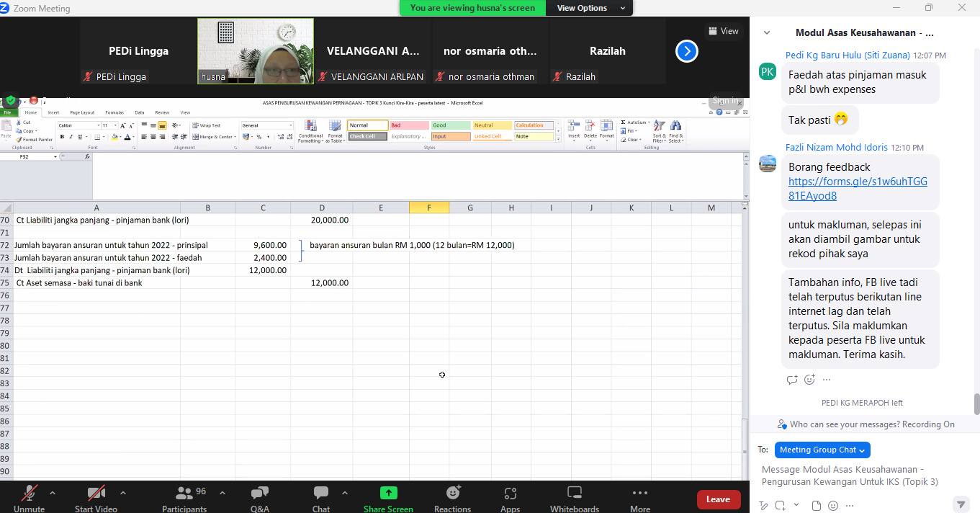Click the emoji icon in chat composer

click(x=833, y=505)
